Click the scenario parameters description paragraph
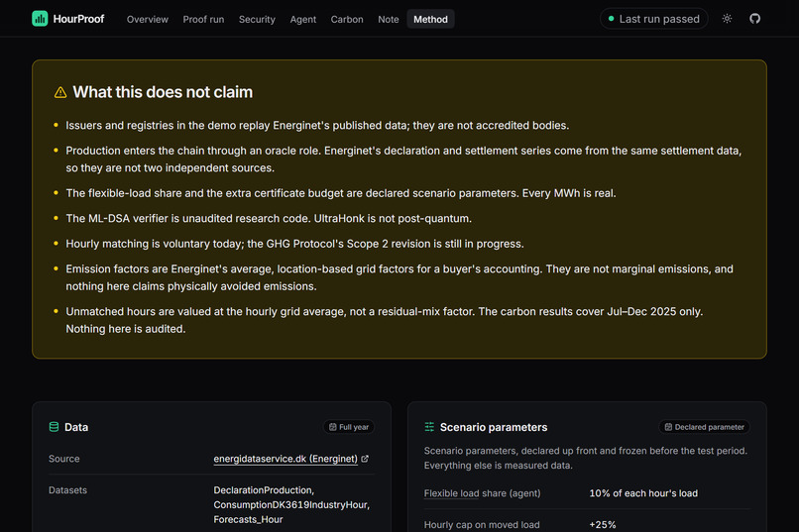The image size is (799, 532). [x=586, y=458]
